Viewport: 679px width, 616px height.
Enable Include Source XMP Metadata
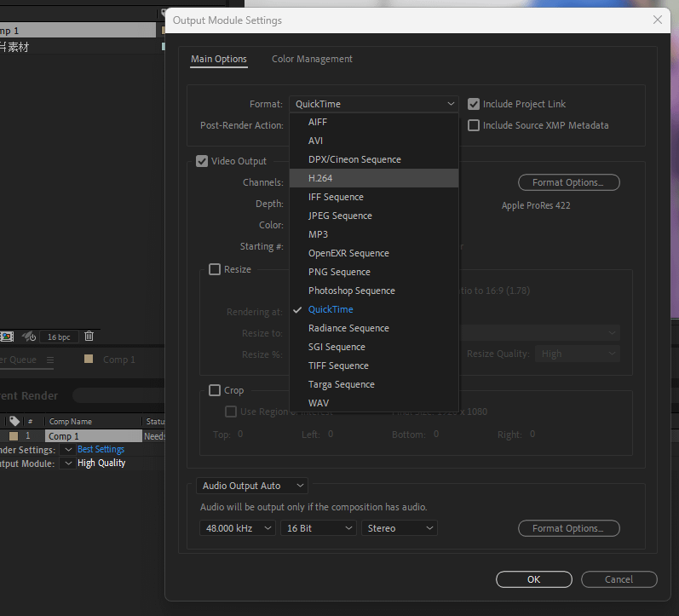pos(474,125)
